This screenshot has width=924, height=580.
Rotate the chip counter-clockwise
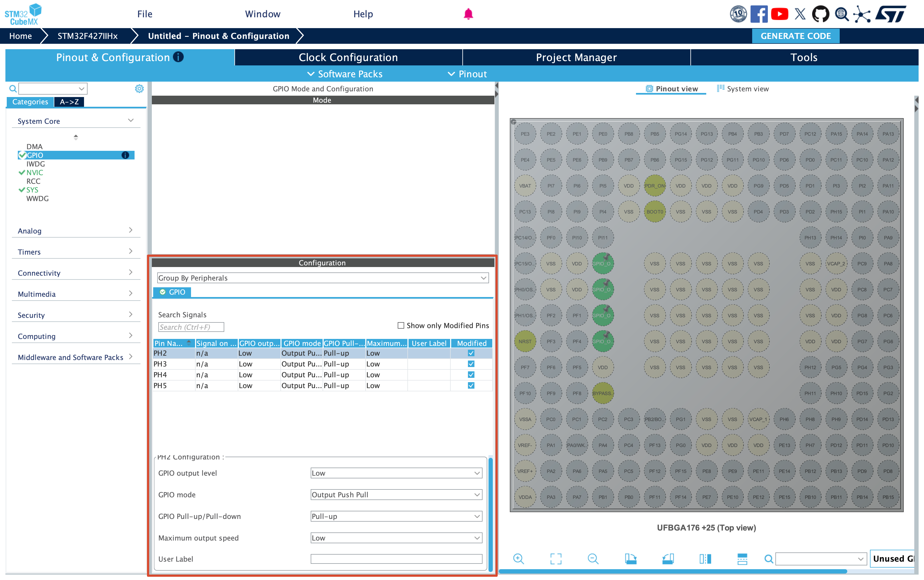click(668, 559)
